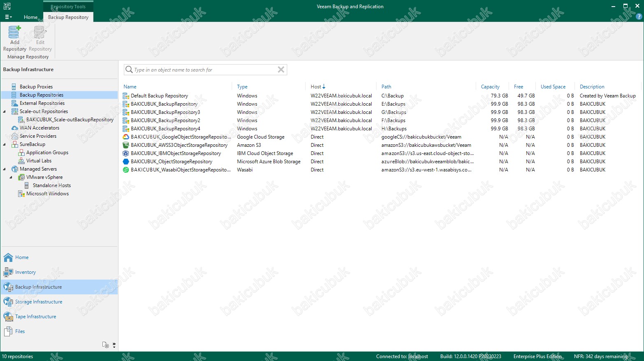Sort by the Description column header
Image resolution: width=644 pixels, height=361 pixels.
point(592,87)
